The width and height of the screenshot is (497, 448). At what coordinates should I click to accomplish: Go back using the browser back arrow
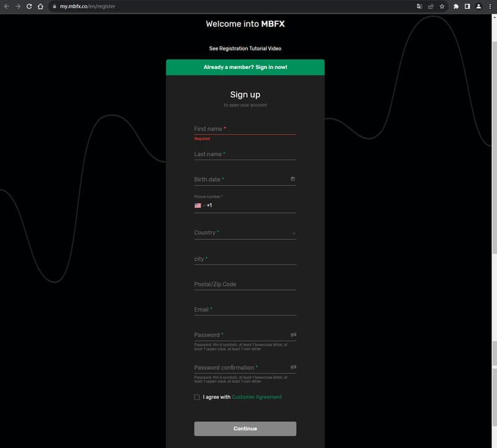pos(7,6)
